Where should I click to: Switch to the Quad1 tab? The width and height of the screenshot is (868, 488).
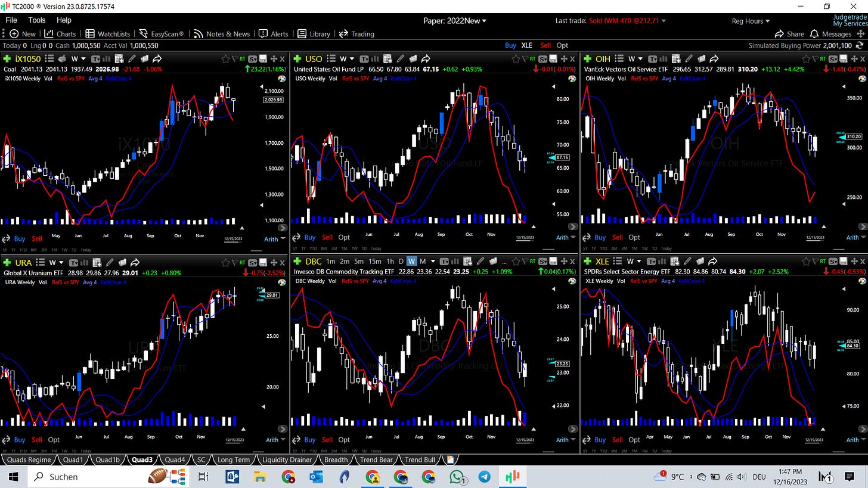click(x=73, y=460)
